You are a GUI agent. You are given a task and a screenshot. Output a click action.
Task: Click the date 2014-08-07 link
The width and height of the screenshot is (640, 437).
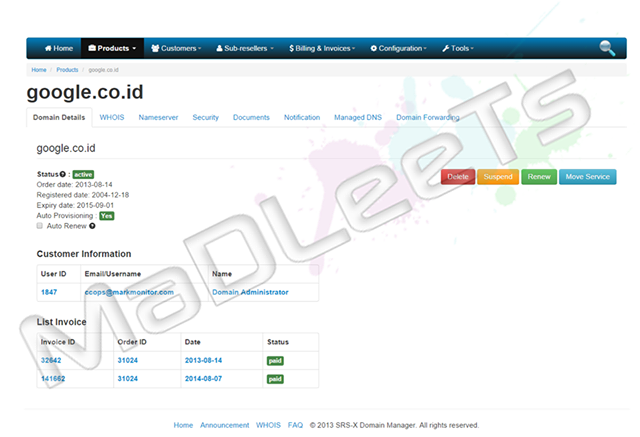[x=203, y=379]
